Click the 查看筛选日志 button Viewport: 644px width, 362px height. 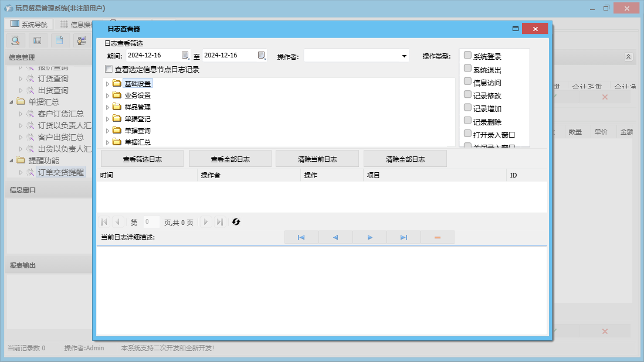point(142,159)
